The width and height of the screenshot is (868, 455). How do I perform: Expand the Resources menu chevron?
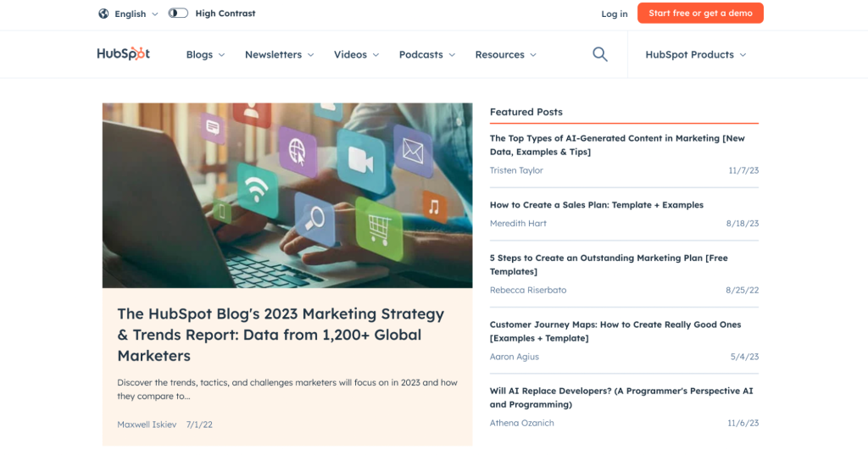(533, 55)
